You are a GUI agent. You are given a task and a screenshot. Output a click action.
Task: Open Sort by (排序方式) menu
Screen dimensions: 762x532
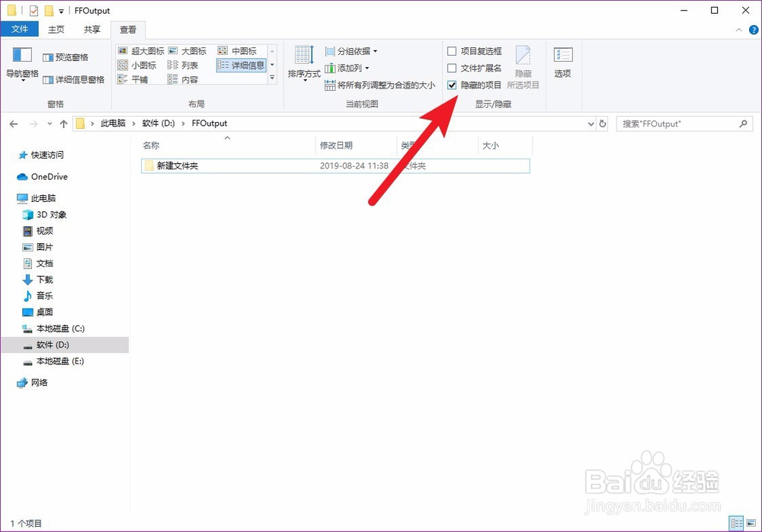coord(304,63)
